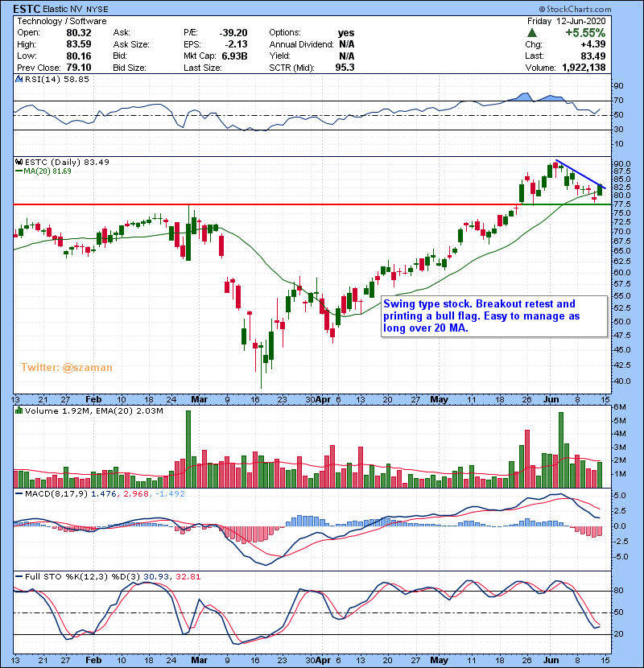The height and width of the screenshot is (668, 644).
Task: Click the Chg value +4.39
Action: pos(592,44)
